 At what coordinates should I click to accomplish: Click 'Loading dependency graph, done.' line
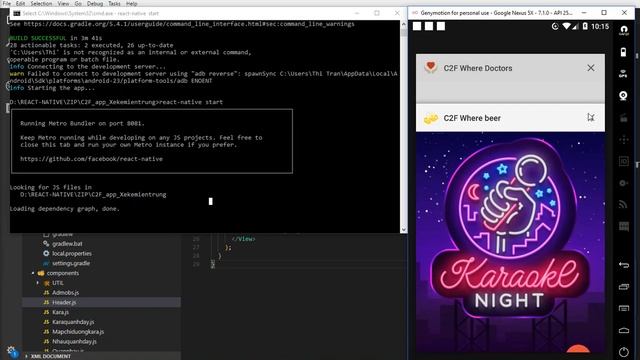[64, 209]
